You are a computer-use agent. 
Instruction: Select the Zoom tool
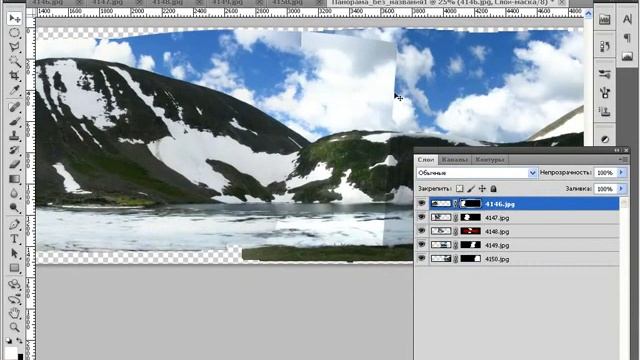coord(14,327)
